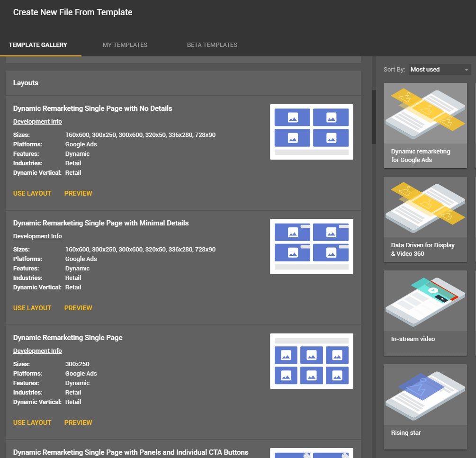Open the Sort By Most used dropdown
476x458 pixels.
pos(440,70)
